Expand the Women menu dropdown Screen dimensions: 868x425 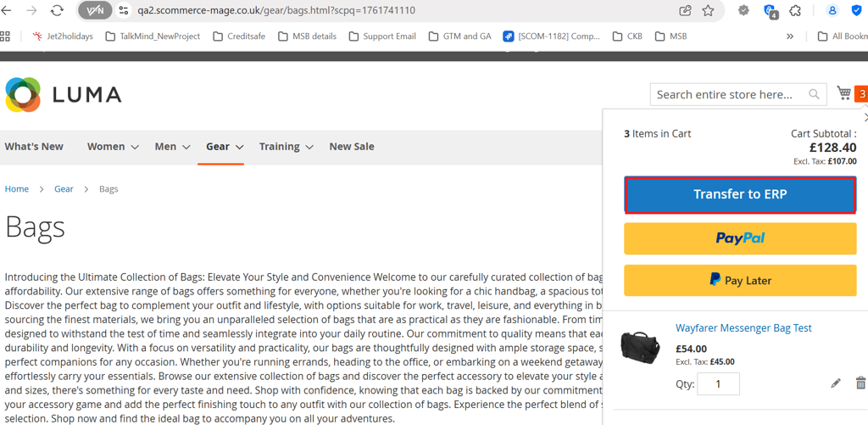click(x=134, y=147)
